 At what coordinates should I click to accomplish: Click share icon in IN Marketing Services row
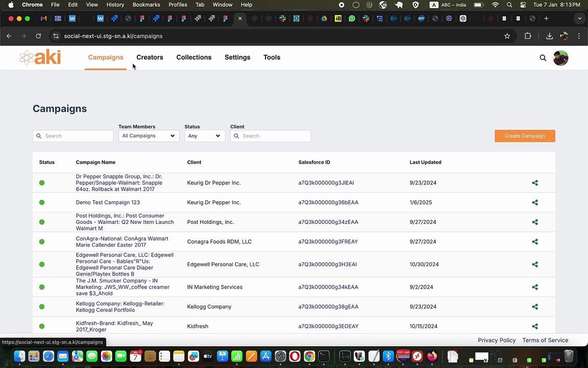(x=535, y=287)
